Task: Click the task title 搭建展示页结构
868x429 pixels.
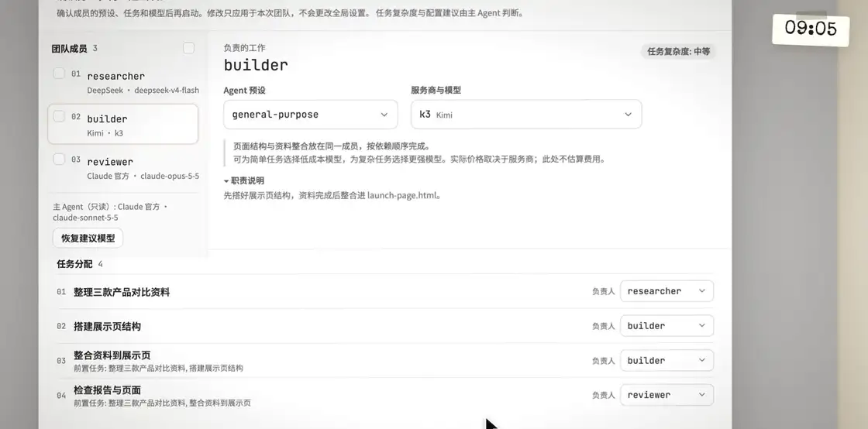Action: 108,326
